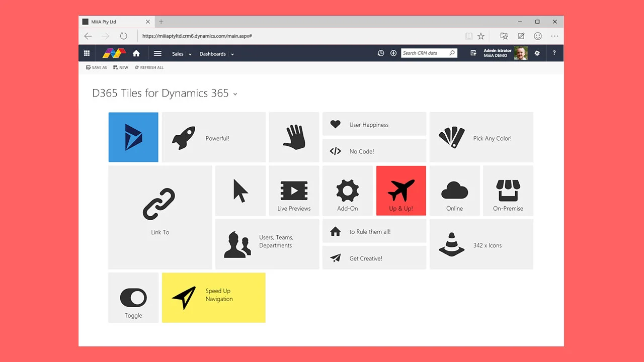The width and height of the screenshot is (644, 362).
Task: Open the settings gear in navbar
Action: point(537,53)
